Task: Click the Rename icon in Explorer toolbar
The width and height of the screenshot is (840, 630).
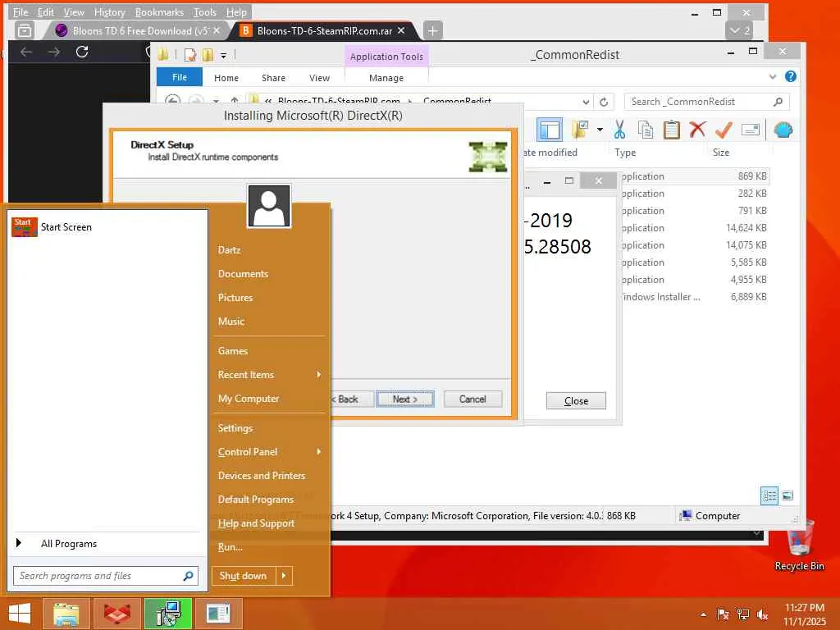Action: point(750,130)
